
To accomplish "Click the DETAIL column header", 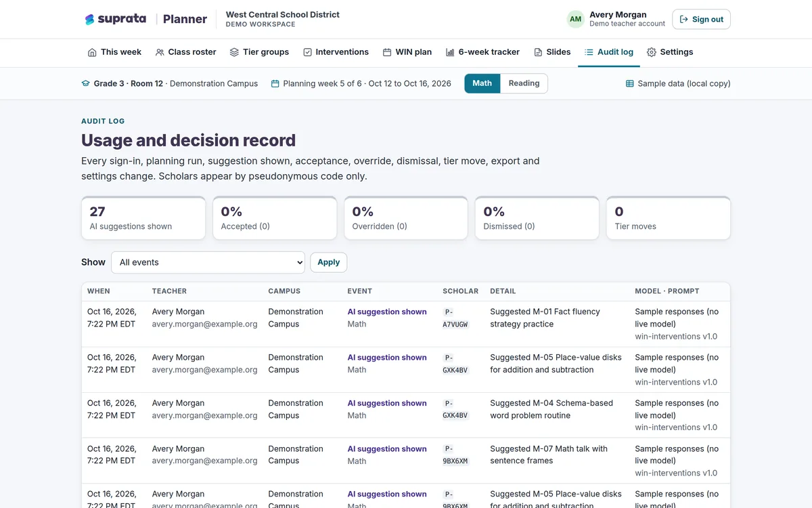I will click(x=503, y=291).
